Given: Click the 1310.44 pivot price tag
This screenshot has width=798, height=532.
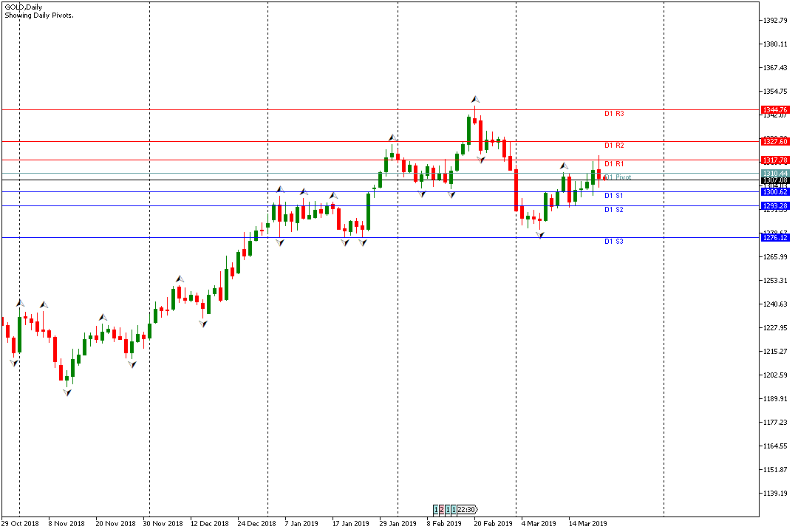Looking at the screenshot, I should click(x=775, y=173).
